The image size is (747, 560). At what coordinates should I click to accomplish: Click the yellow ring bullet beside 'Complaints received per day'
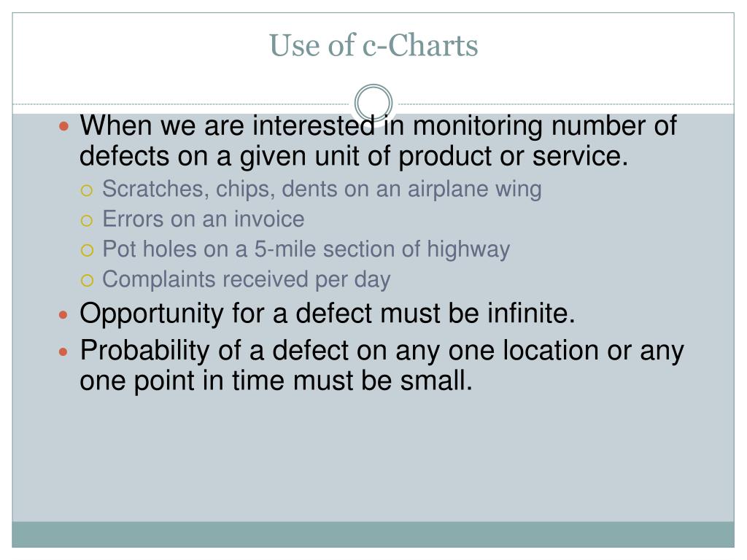(x=87, y=281)
